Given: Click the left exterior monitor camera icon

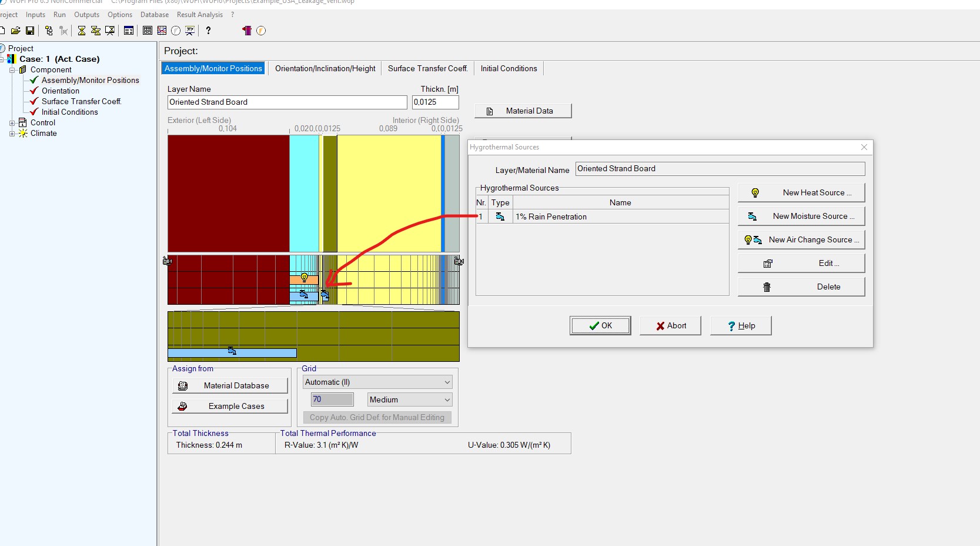Looking at the screenshot, I should coord(167,261).
